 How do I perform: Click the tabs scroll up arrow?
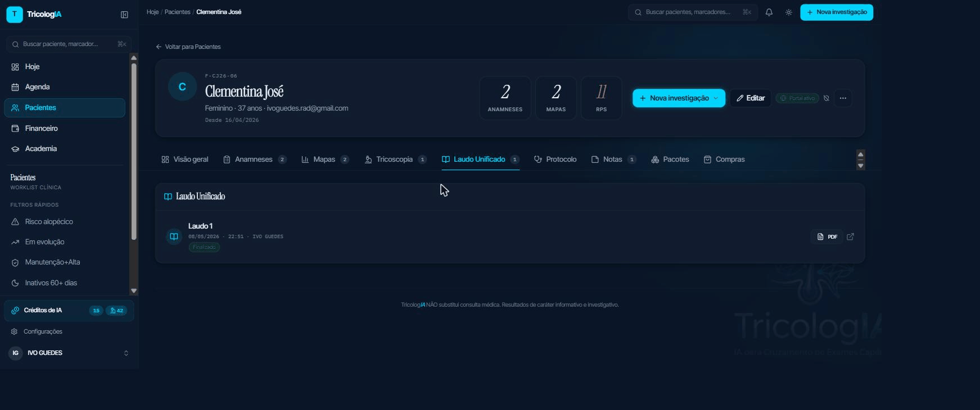tap(860, 154)
